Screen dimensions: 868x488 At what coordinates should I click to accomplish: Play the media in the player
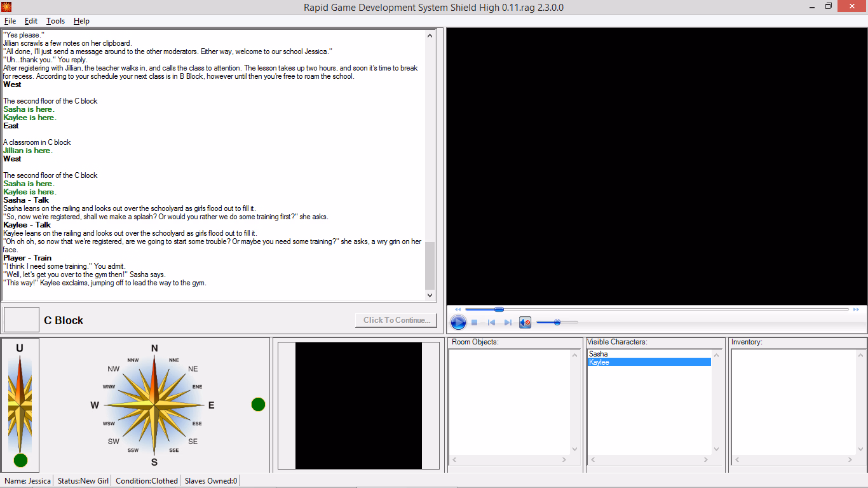point(458,322)
